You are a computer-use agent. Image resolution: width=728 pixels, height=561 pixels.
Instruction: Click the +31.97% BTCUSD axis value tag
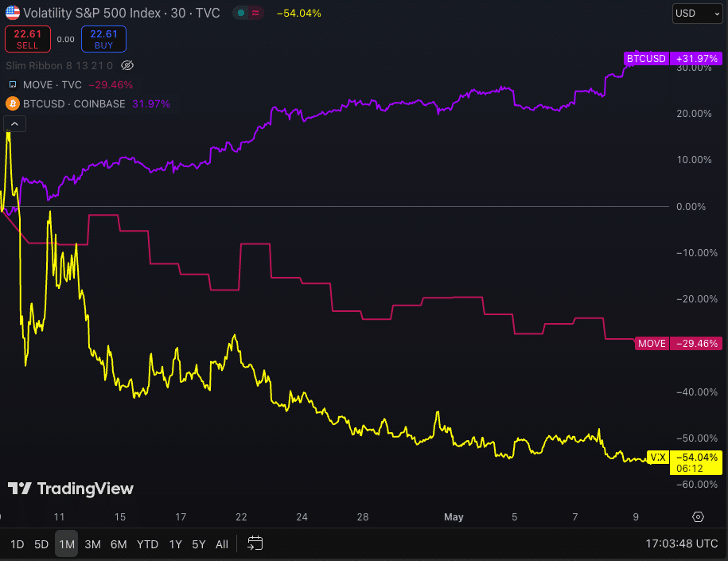tap(696, 59)
